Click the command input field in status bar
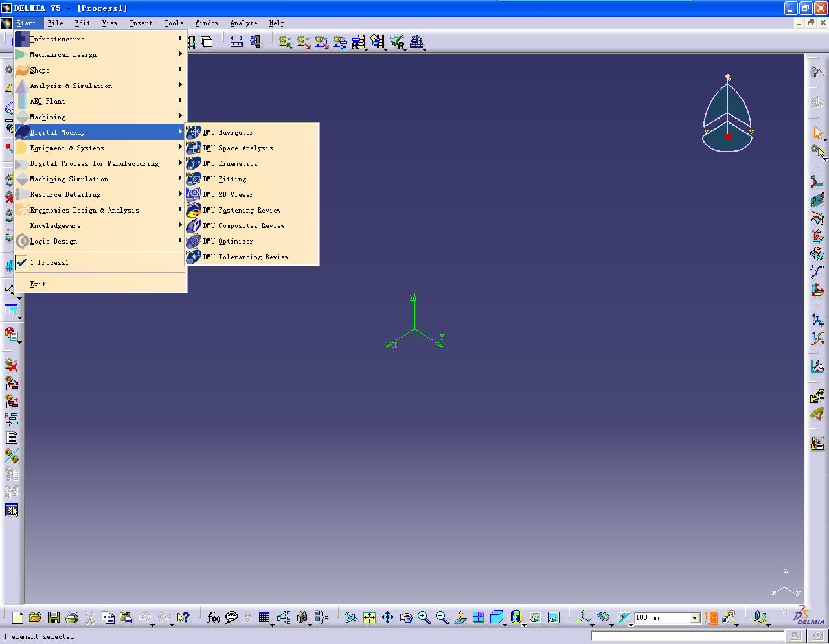 [687, 636]
